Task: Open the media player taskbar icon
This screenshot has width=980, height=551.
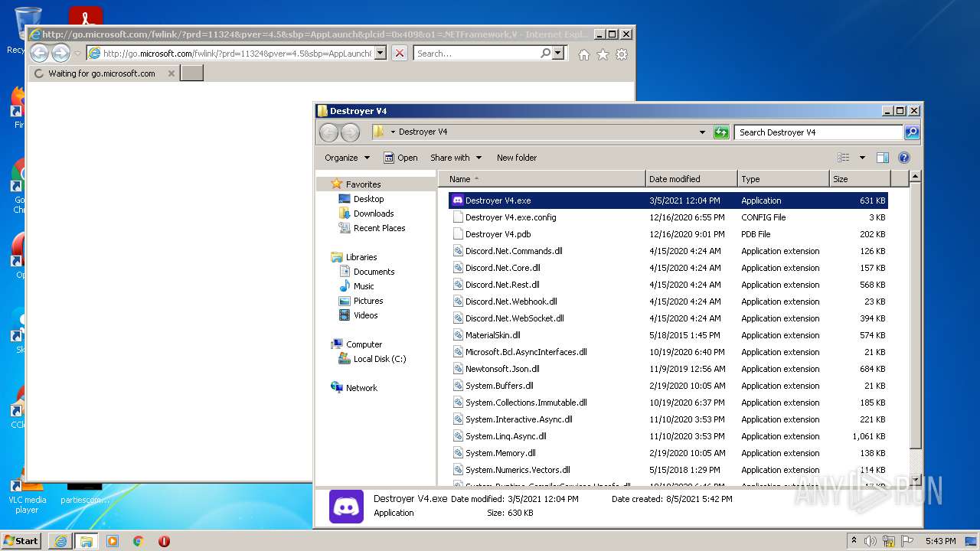Action: point(113,541)
